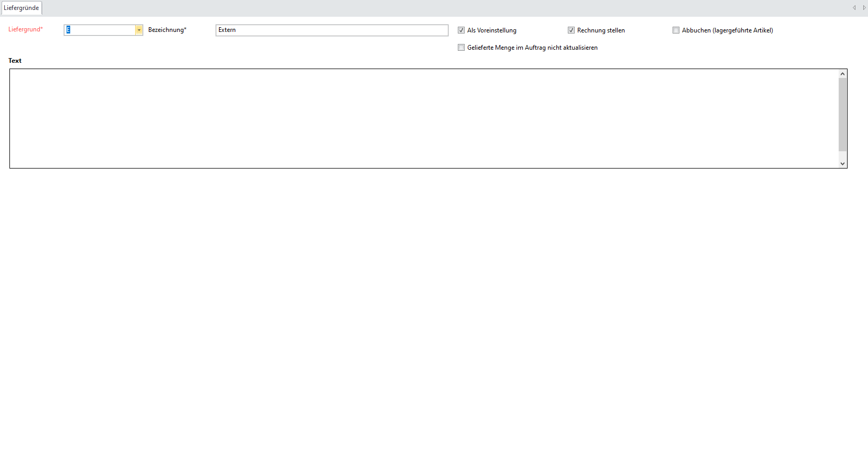This screenshot has height=470, width=868.
Task: Click the 'Bezeichnung*' label
Action: pos(167,30)
